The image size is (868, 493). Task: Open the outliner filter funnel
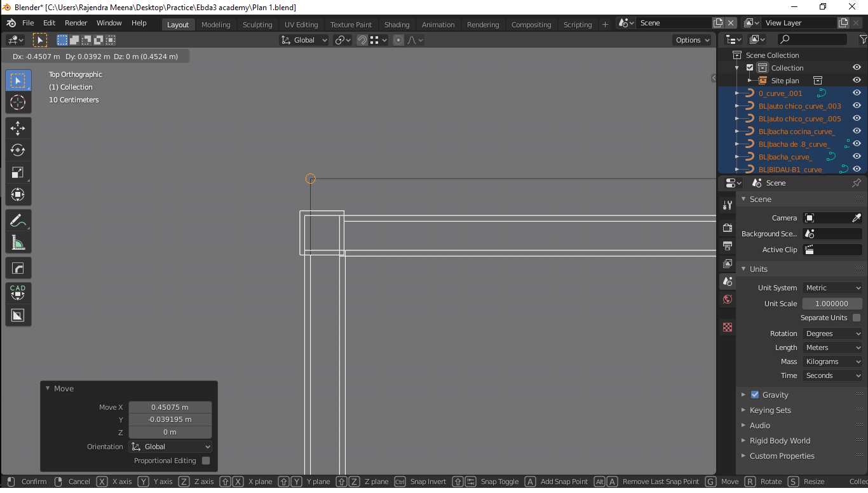tap(863, 39)
